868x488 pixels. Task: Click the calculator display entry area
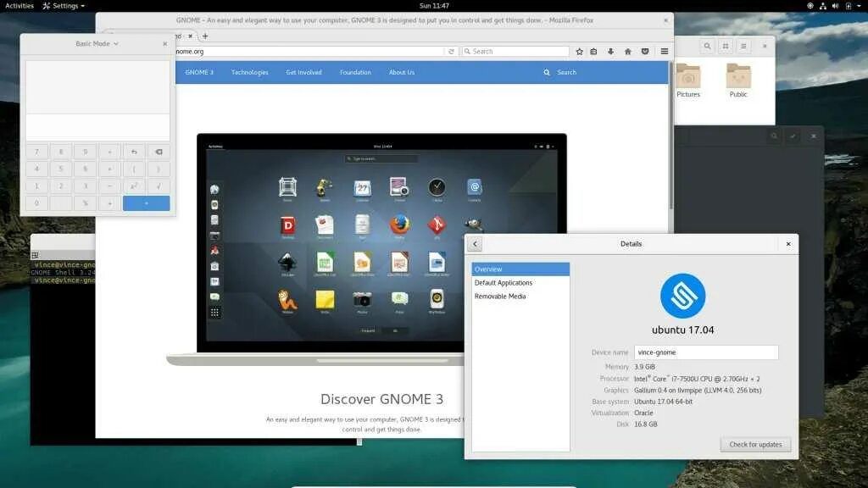(98, 127)
